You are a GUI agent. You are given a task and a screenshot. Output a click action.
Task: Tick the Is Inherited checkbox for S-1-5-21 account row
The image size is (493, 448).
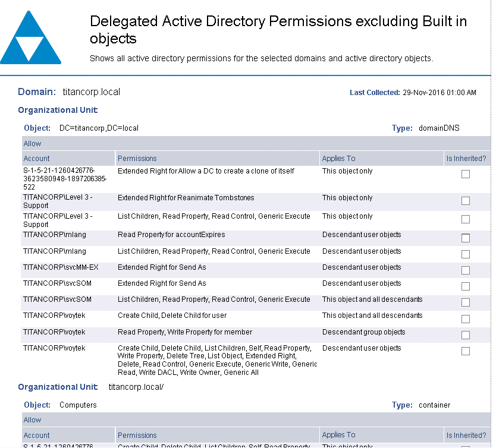[466, 174]
